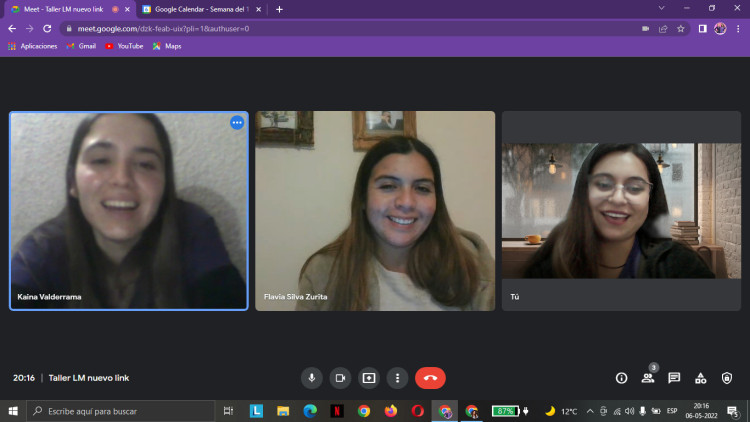Screen dimensions: 750x422
Task: Switch to the Google Calendar tab
Action: tap(201, 9)
